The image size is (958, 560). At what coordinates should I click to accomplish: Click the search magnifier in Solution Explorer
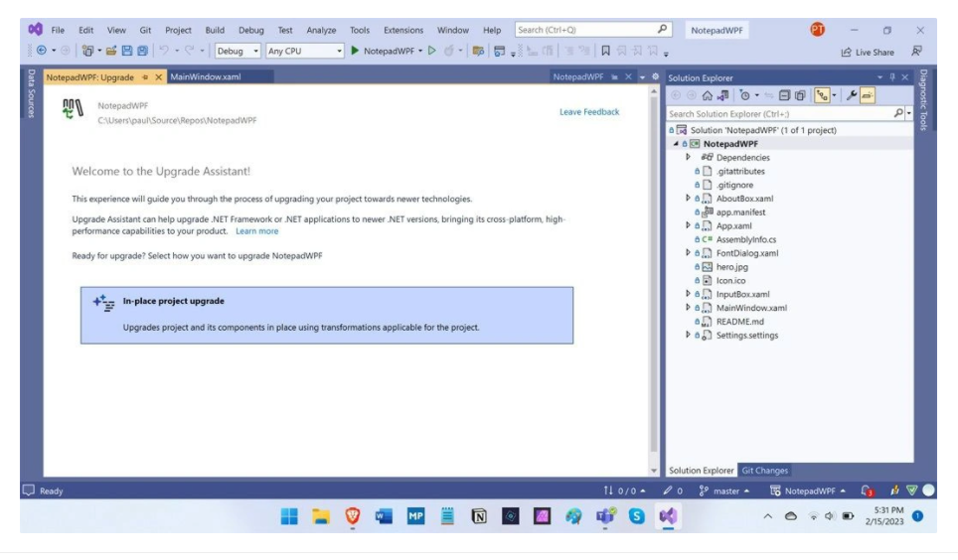coord(898,113)
